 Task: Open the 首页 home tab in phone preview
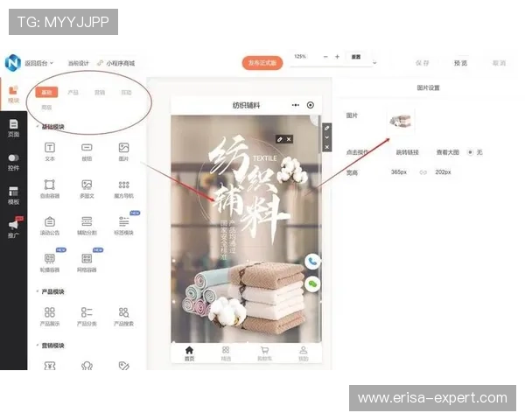coord(189,353)
